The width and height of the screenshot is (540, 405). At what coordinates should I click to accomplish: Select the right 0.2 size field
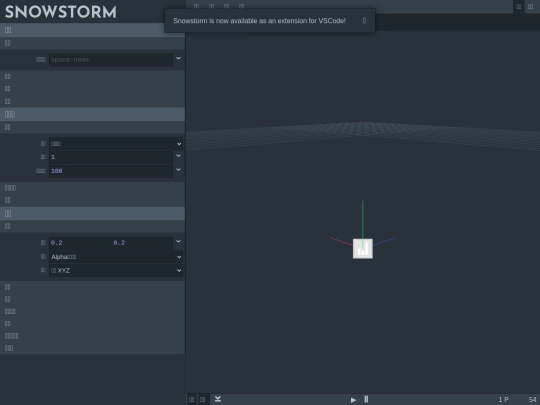click(x=142, y=243)
